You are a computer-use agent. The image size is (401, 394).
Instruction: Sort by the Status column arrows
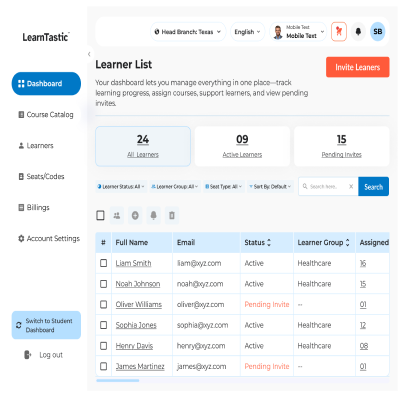pos(269,243)
